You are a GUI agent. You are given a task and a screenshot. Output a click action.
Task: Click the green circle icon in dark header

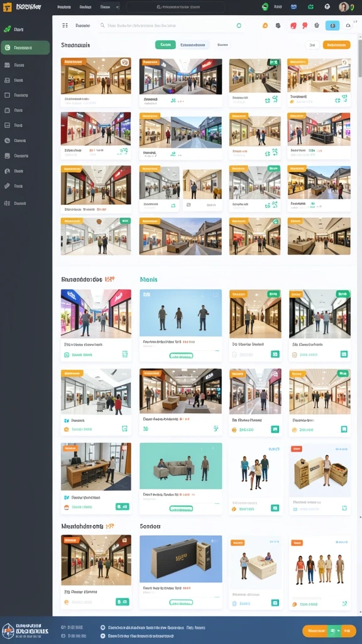point(265,6)
